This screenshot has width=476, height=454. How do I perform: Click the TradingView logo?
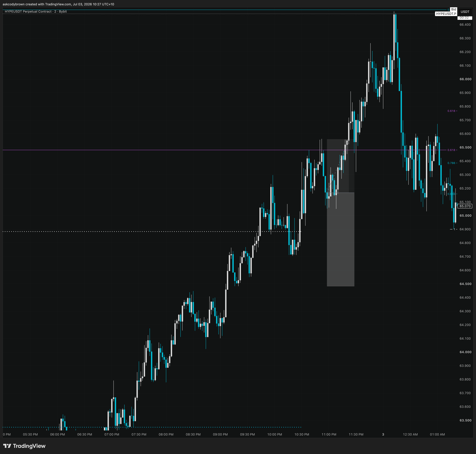pyautogui.click(x=24, y=446)
